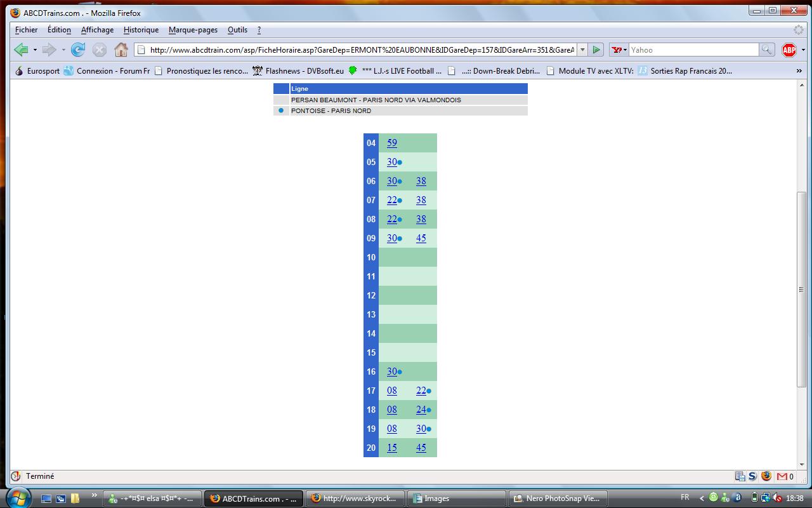Viewport: 812px width, 508px height.
Task: Open the Historique menu
Action: click(x=141, y=30)
